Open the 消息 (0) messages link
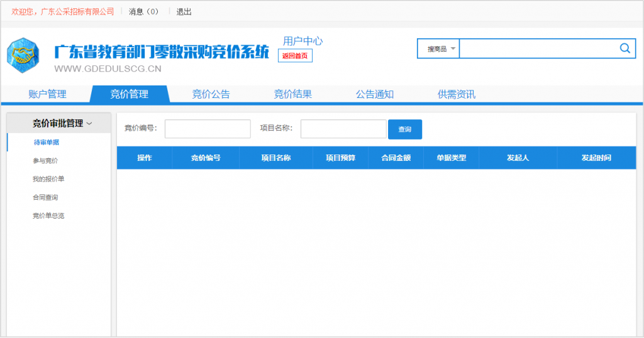The height and width of the screenshot is (338, 644). pos(143,12)
